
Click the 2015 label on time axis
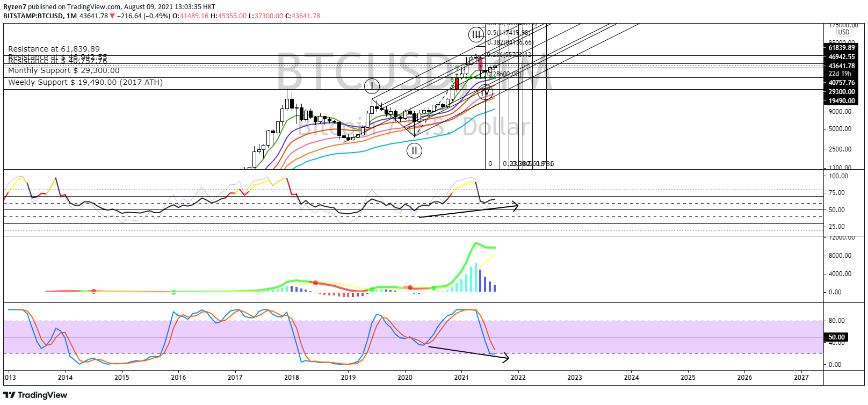[122, 378]
